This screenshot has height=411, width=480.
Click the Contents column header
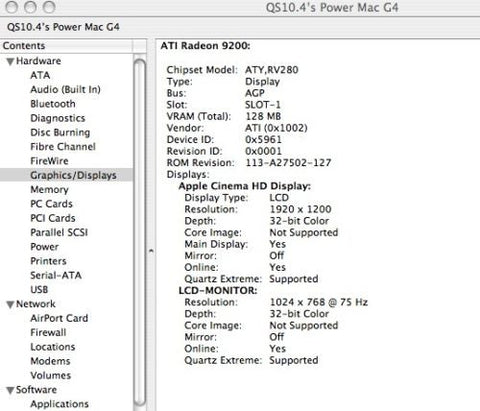(67, 46)
